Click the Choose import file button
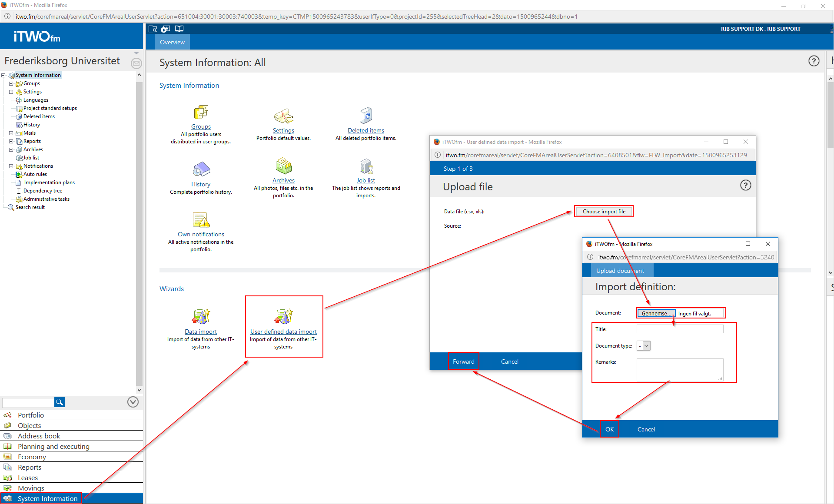834x504 pixels. 604,212
